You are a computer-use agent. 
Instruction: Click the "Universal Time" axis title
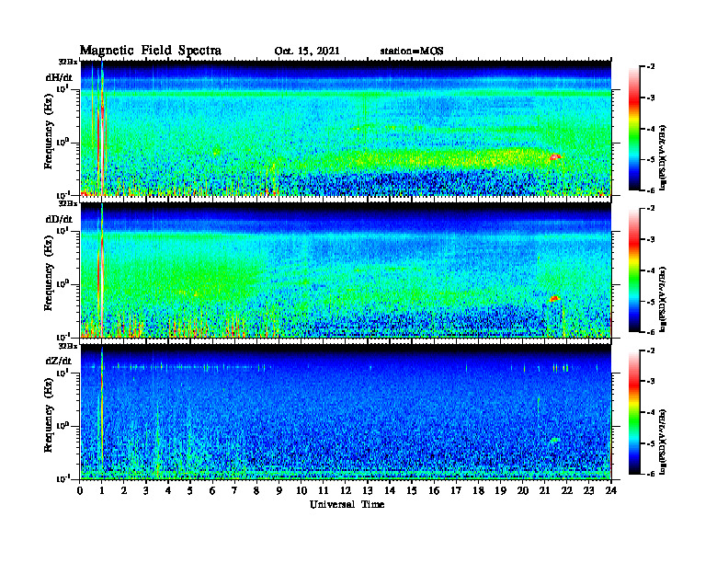347,504
